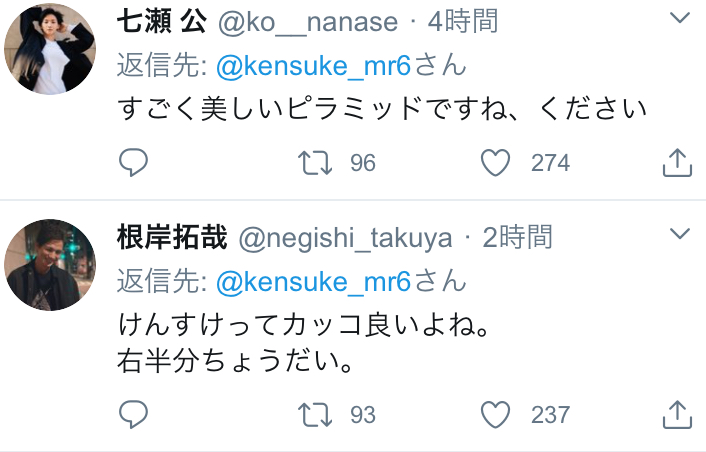
Task: Retweet the tweet by negishi_takuya
Action: 315,414
